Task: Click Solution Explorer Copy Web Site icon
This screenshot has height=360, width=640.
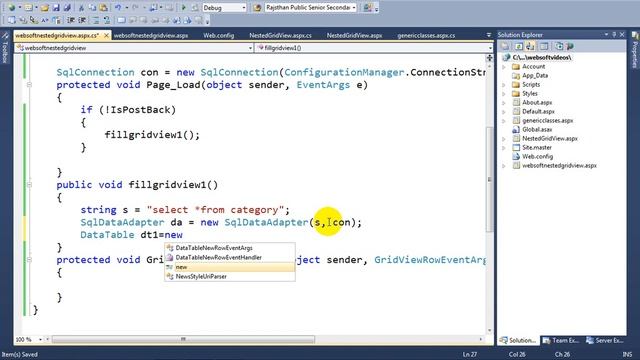Action: [x=559, y=46]
